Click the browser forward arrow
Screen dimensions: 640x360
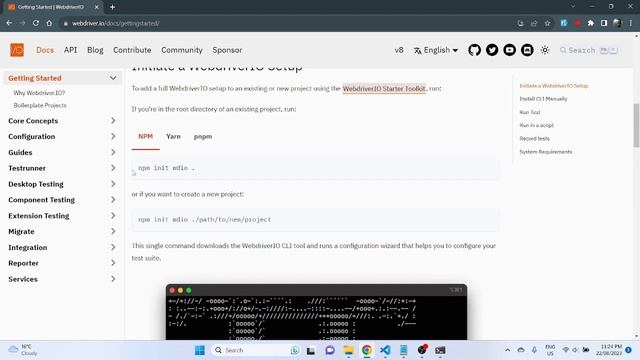[x=22, y=23]
